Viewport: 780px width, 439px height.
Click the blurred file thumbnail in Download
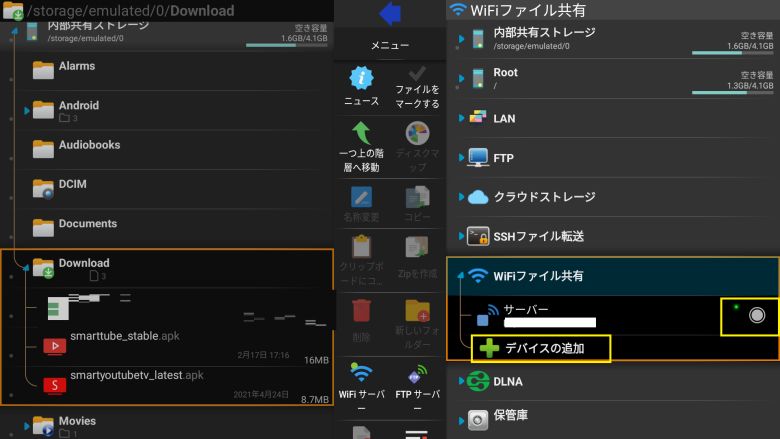(x=58, y=308)
